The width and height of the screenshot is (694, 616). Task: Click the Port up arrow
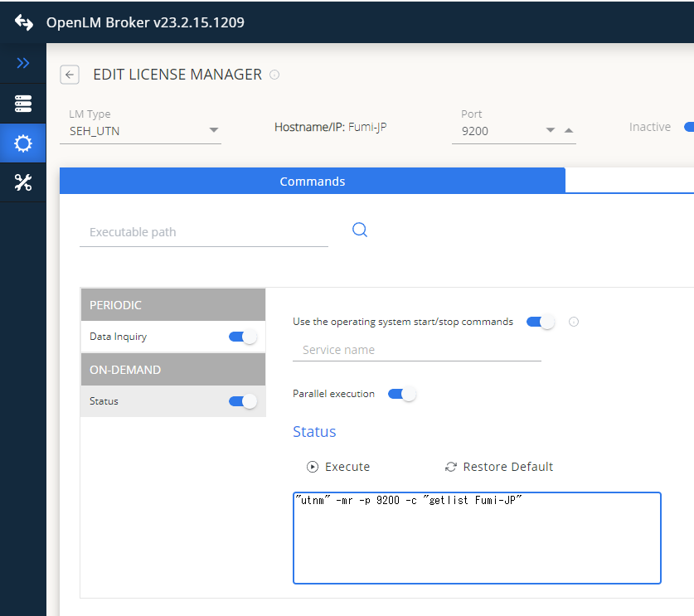(x=568, y=130)
